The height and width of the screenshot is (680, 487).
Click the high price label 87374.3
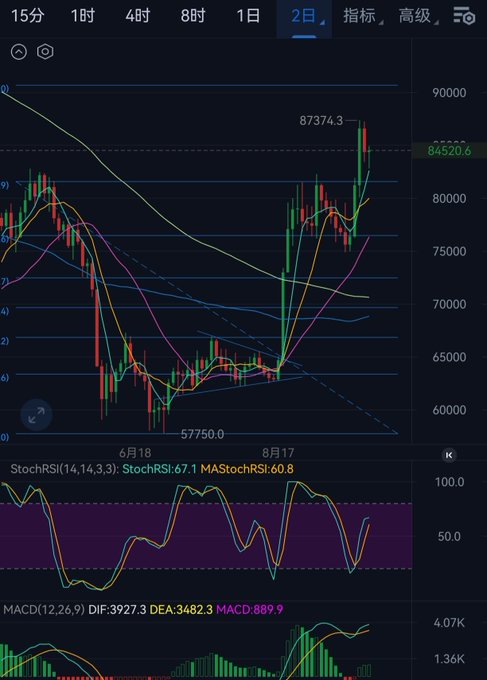(321, 121)
